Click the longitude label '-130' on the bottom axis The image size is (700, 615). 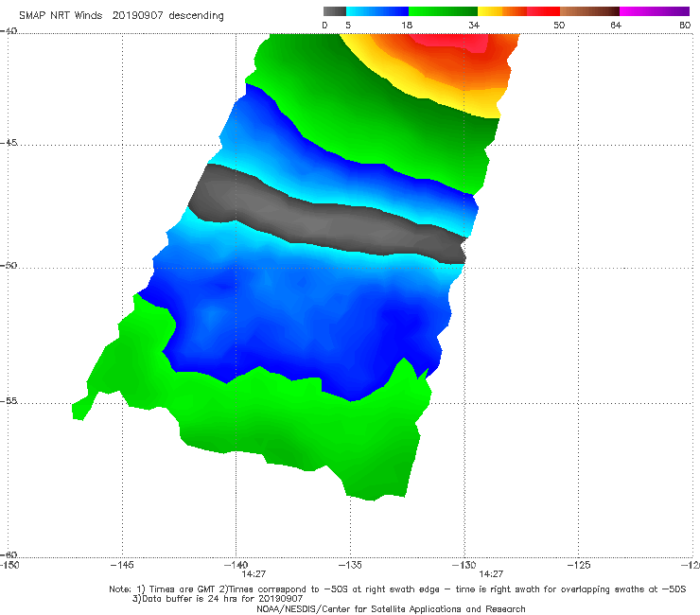[x=464, y=565]
